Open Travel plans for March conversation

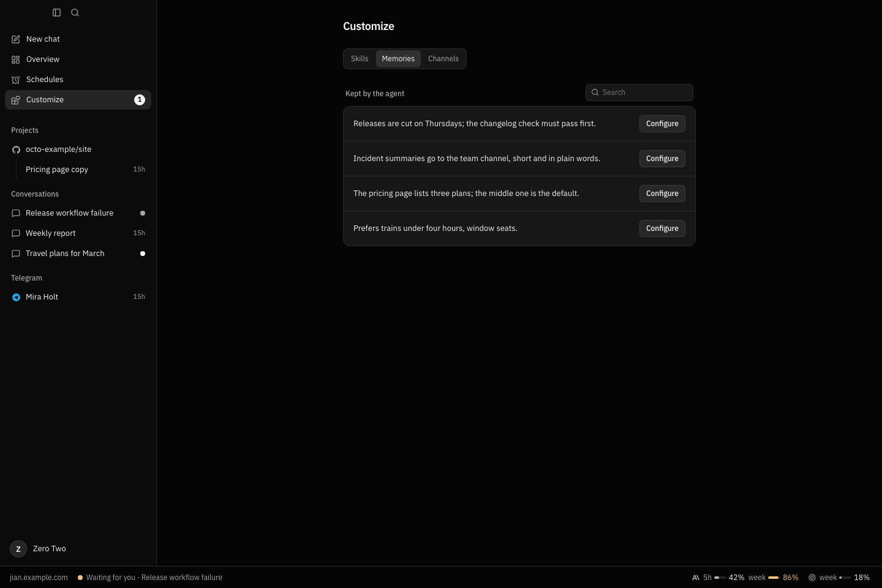coord(78,254)
